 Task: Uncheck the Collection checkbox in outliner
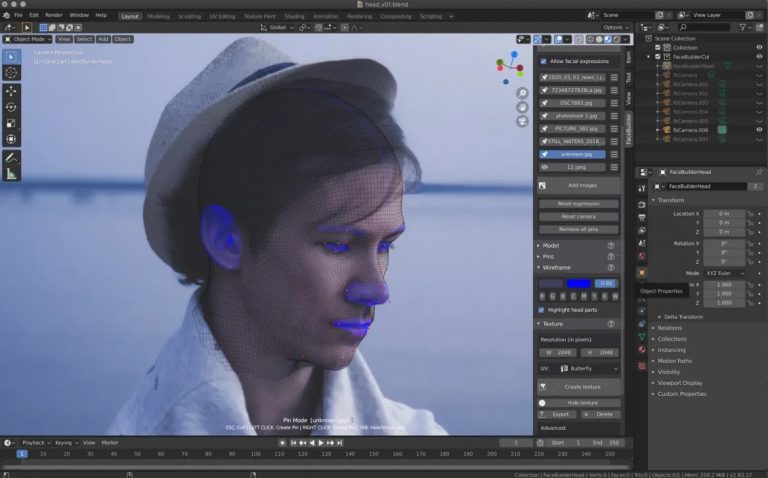658,48
